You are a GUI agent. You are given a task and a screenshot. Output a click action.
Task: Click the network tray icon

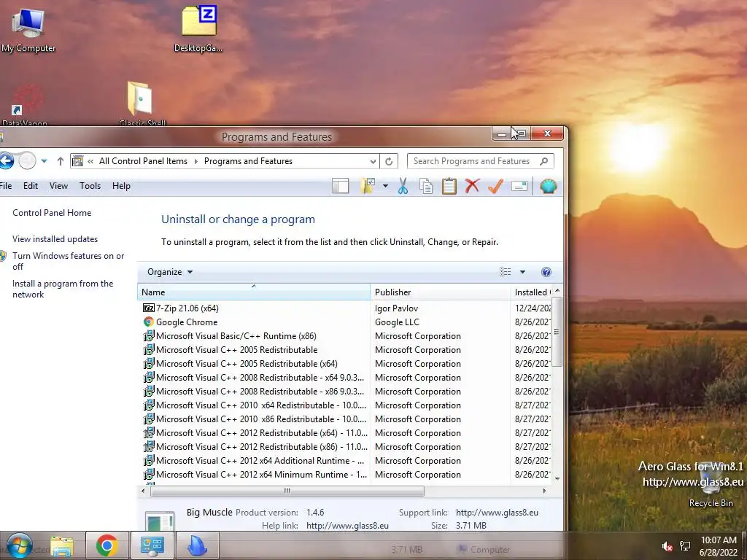(x=686, y=545)
